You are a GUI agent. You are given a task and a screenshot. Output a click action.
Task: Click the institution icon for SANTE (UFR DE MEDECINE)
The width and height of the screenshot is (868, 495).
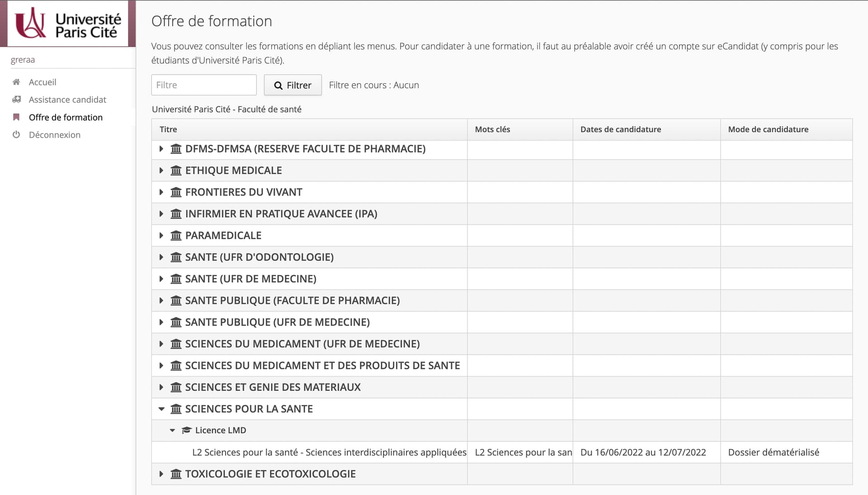coord(176,279)
